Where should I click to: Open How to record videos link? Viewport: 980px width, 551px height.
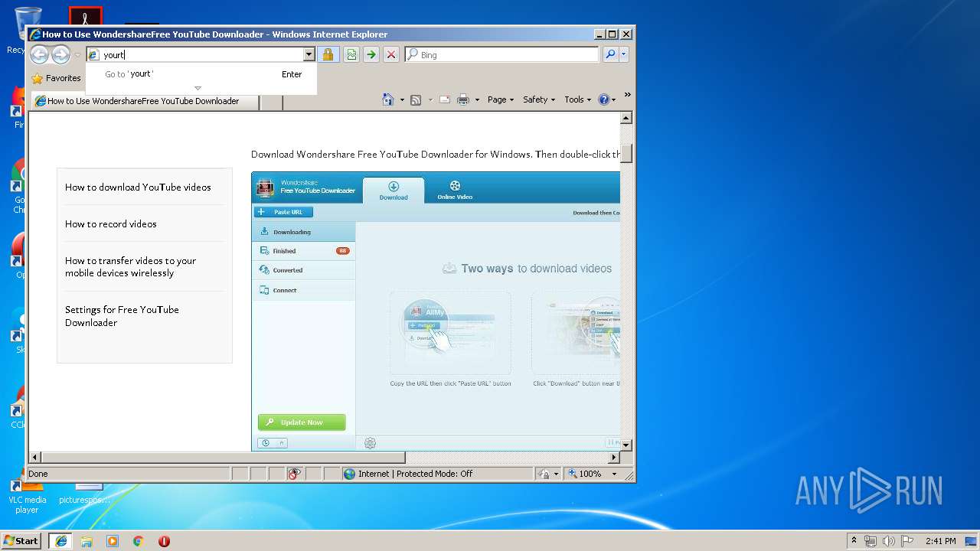click(111, 223)
